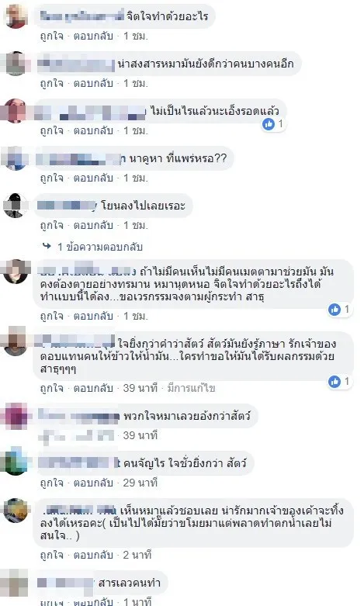The width and height of the screenshot is (364, 606).
Task: Click ตอบกลับ under คนจัญไร ใจชั่วยิ่งกว่า สัตว์ comment
Action: [93, 483]
